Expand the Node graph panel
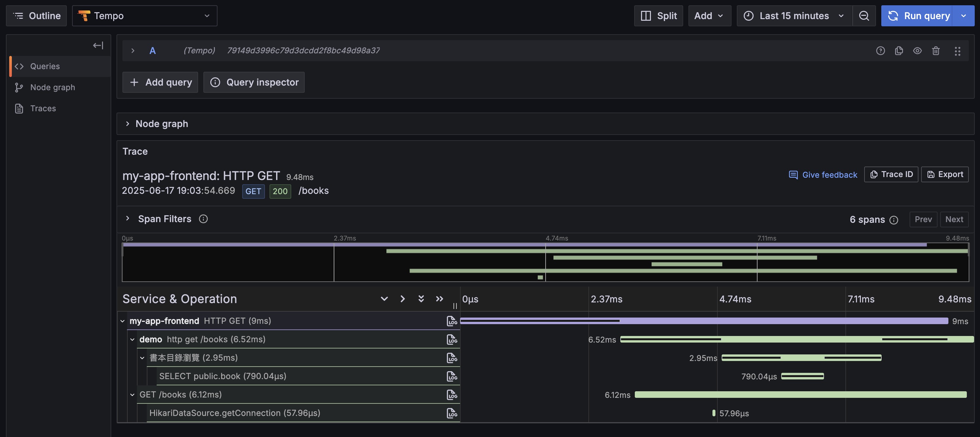 (127, 124)
